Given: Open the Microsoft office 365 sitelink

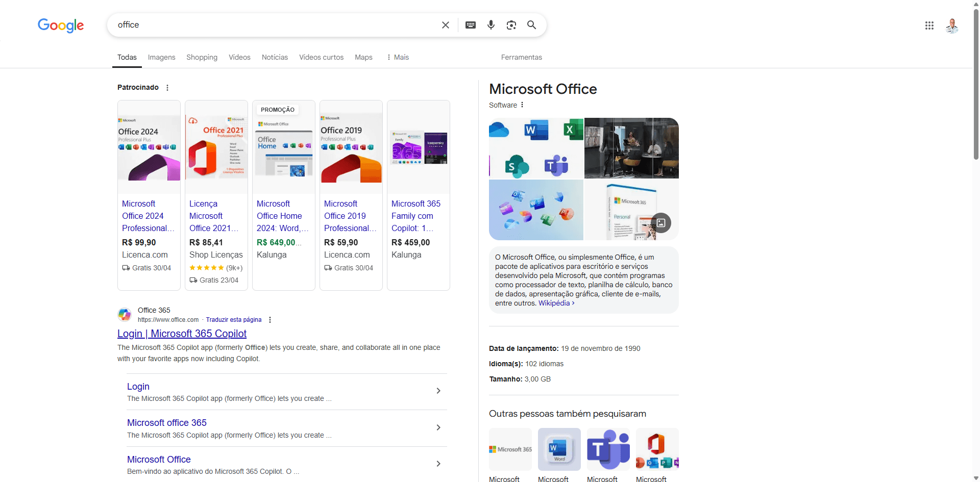Looking at the screenshot, I should tap(167, 423).
